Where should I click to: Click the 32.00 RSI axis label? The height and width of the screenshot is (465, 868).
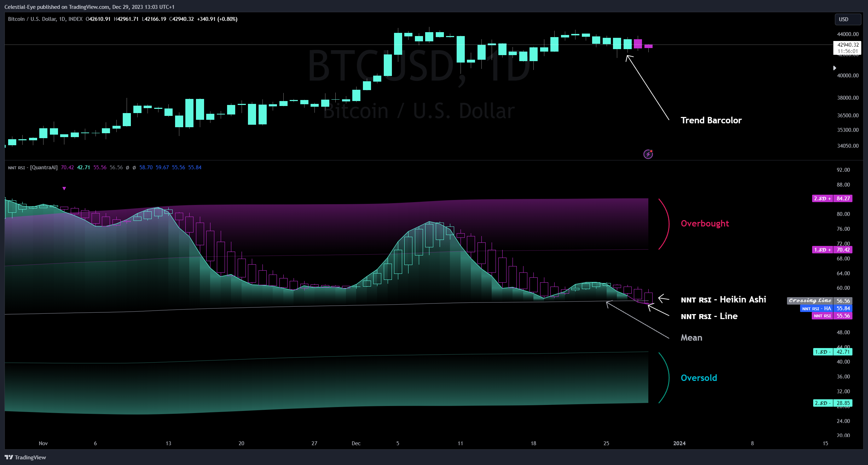tap(843, 392)
